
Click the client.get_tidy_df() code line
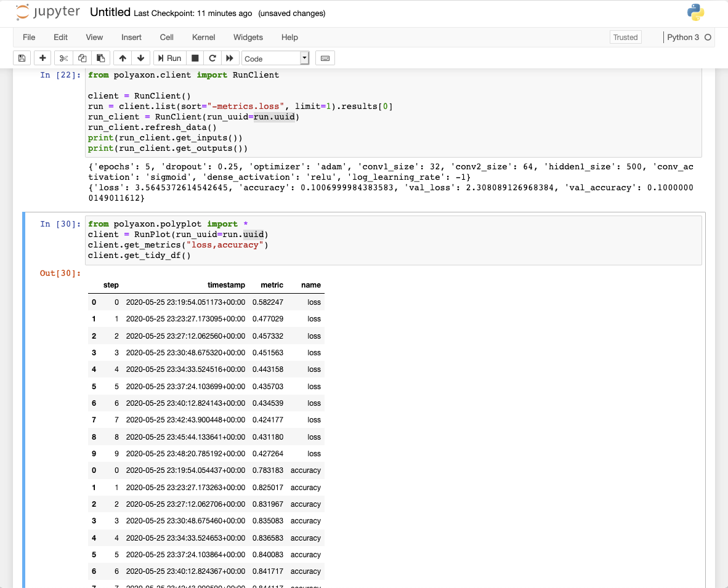point(139,256)
